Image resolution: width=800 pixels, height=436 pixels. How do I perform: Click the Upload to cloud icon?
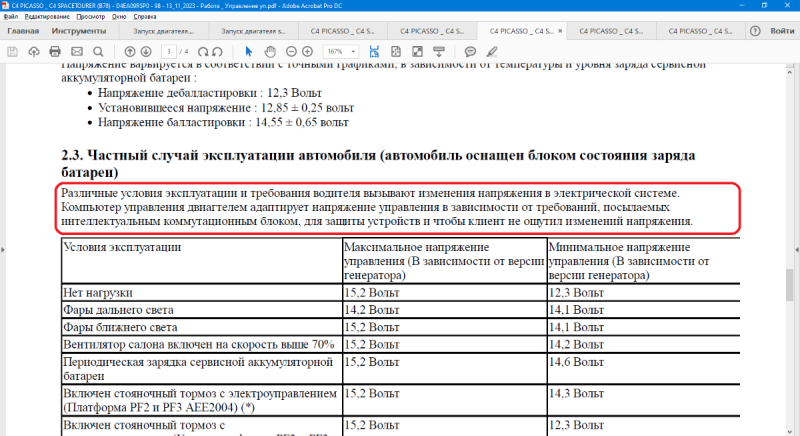pyautogui.click(x=35, y=51)
